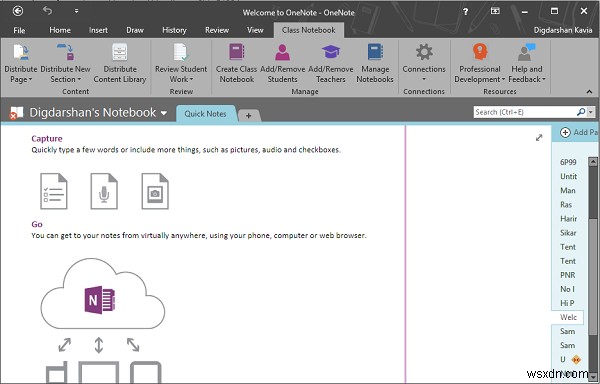Click the back arrow button
The width and height of the screenshot is (600, 384).
click(18, 11)
